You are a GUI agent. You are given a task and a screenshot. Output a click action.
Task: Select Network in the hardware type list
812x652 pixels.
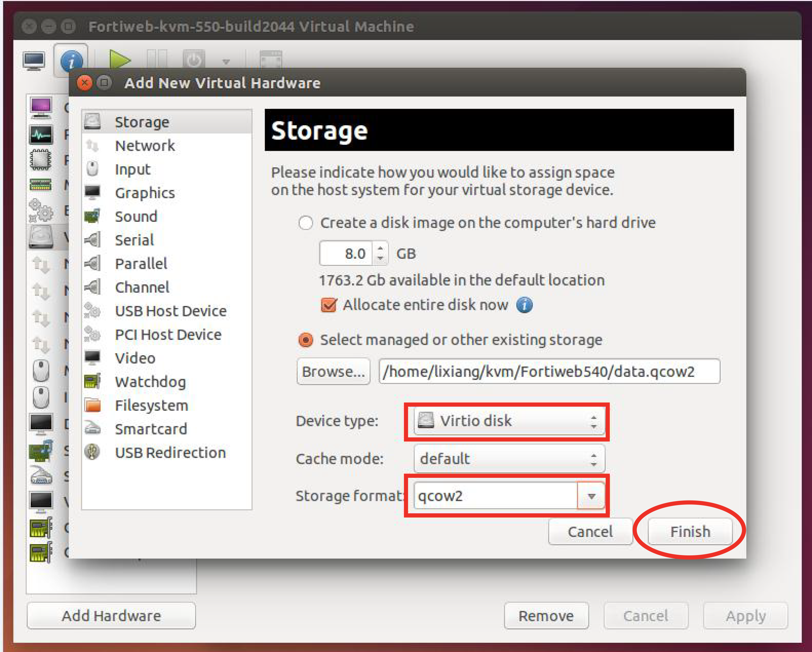pyautogui.click(x=145, y=146)
